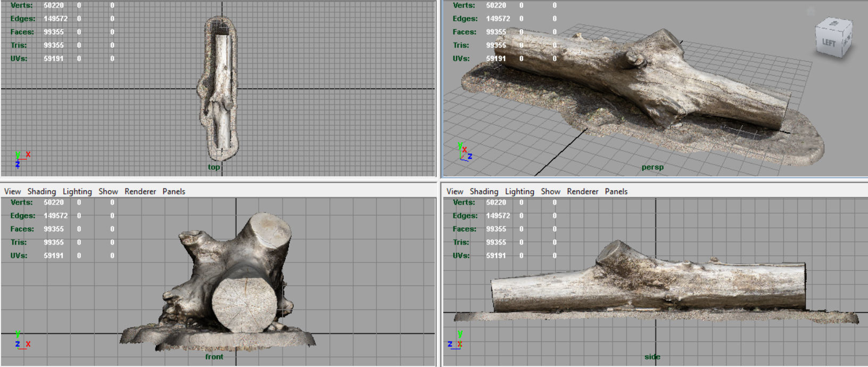This screenshot has height=367, width=868.
Task: Open View menu in side panel
Action: [454, 191]
